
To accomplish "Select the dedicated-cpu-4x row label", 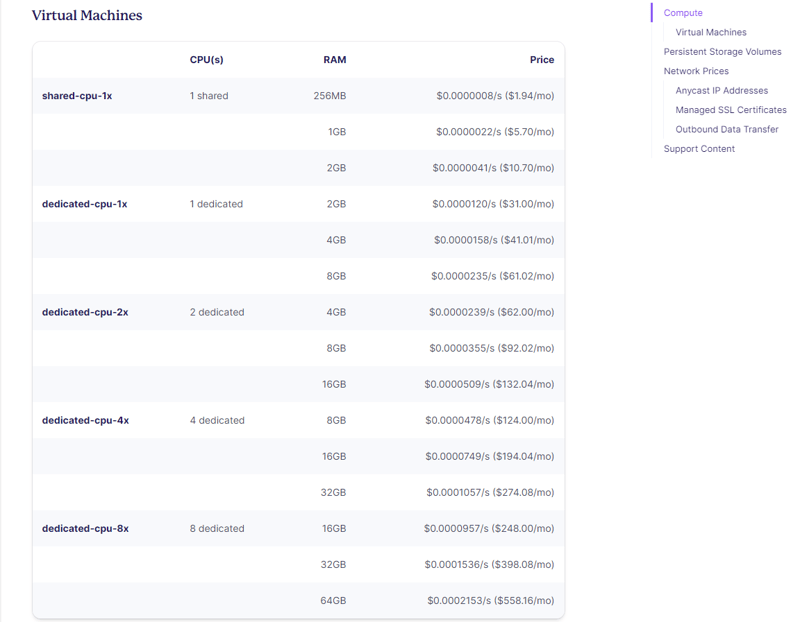I will pos(85,420).
